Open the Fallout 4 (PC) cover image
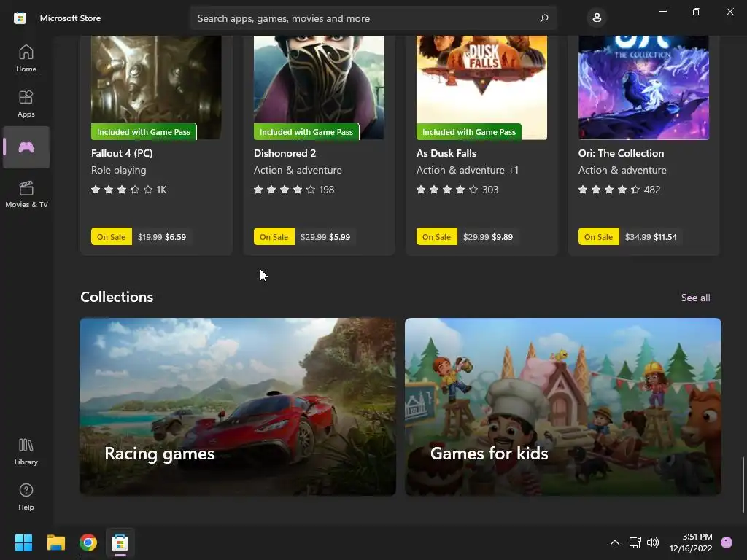The image size is (747, 560). click(x=156, y=87)
